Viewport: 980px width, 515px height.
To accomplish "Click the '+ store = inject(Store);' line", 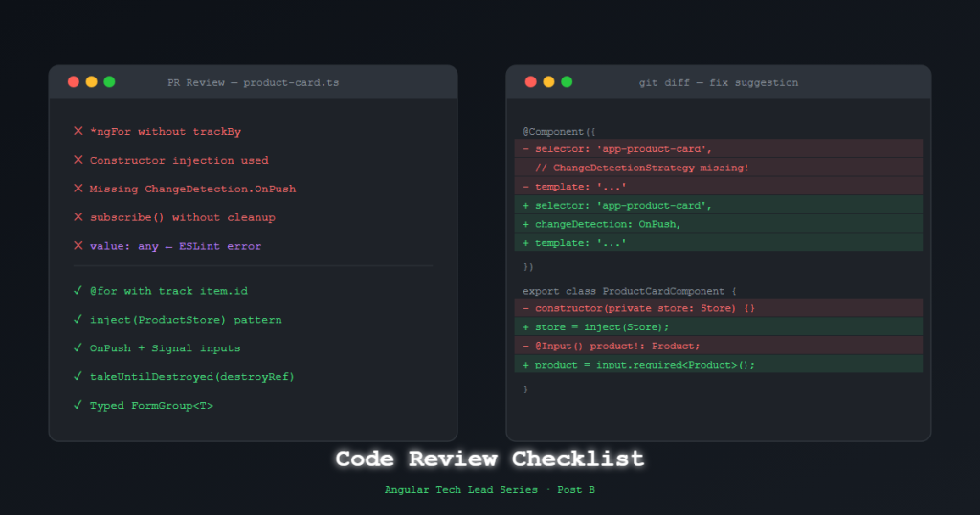I will point(718,326).
